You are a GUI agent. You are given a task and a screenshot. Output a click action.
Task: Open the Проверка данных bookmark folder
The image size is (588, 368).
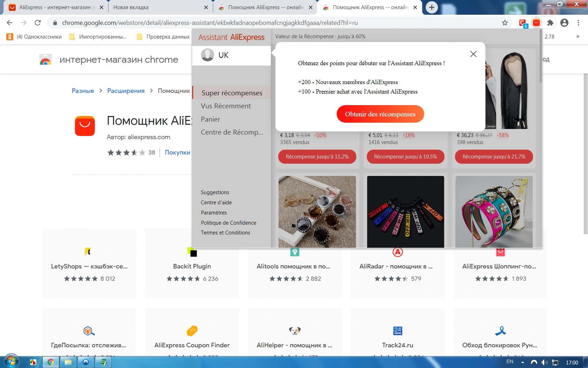163,37
